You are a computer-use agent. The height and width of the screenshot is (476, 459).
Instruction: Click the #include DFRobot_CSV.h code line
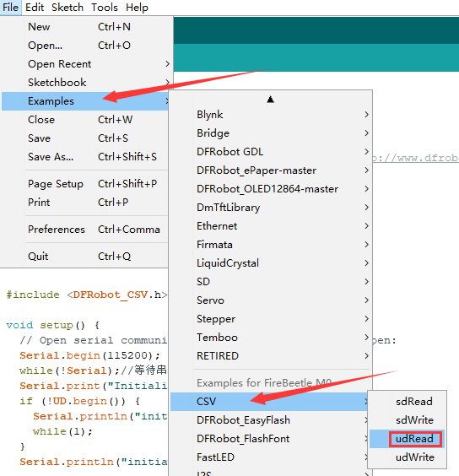(x=87, y=295)
